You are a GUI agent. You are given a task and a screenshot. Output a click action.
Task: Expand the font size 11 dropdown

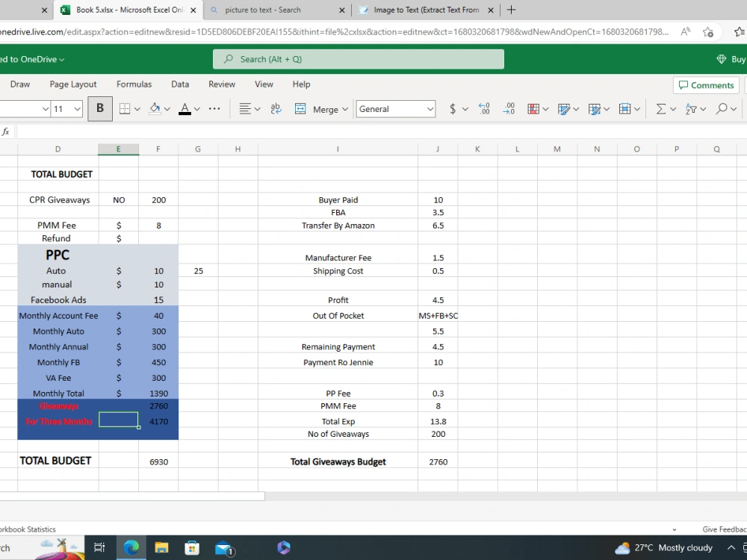[77, 109]
